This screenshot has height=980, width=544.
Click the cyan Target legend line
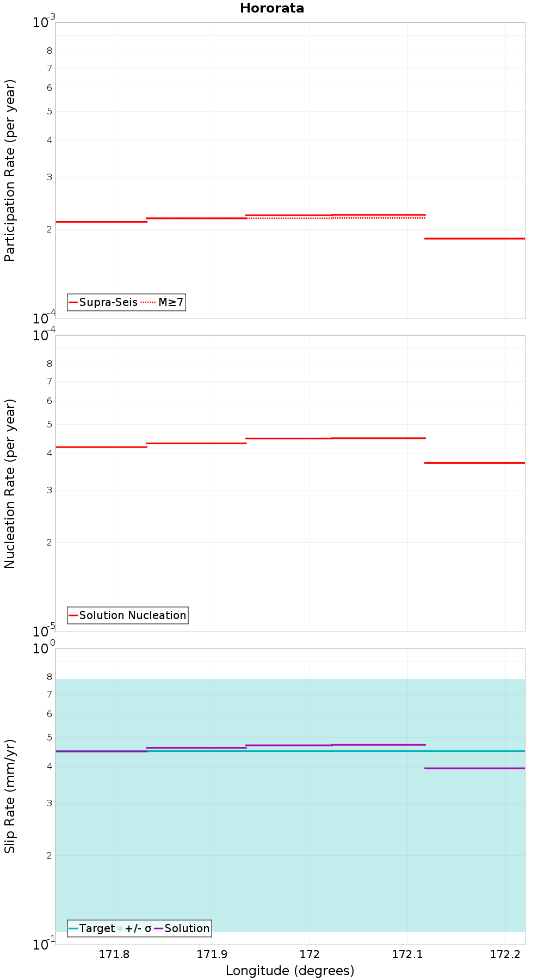(73, 928)
